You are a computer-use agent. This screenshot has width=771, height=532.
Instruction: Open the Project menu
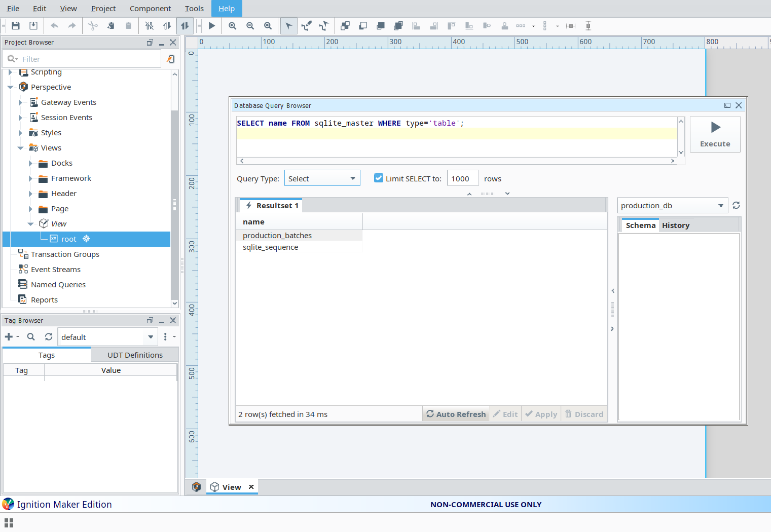tap(103, 9)
